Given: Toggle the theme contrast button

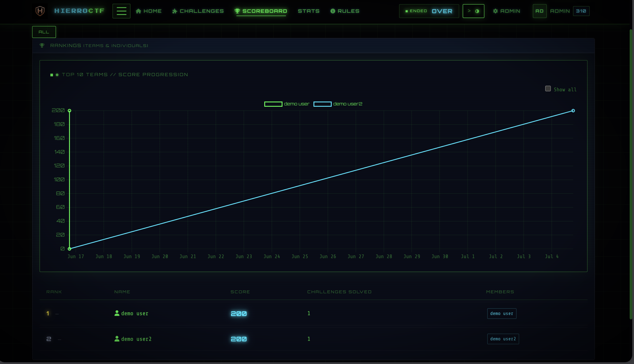Looking at the screenshot, I should (473, 11).
